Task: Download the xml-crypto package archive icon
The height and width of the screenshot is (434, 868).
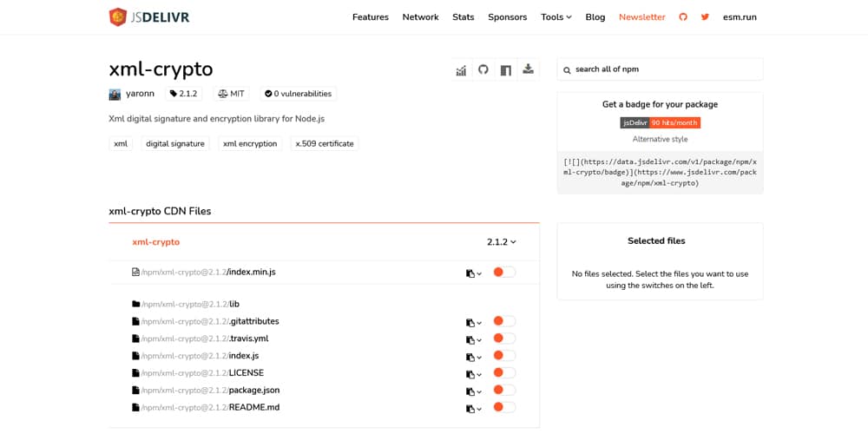Action: [528, 69]
